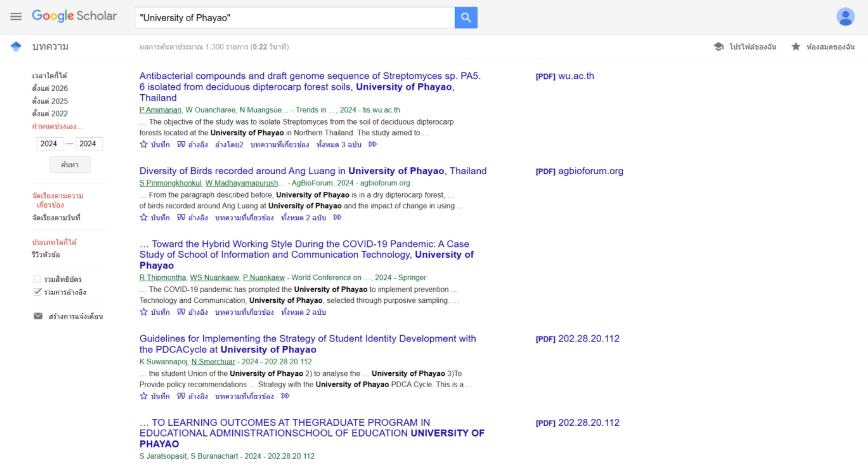Click the blue search magnifier button
The width and height of the screenshot is (868, 470).
coord(466,18)
